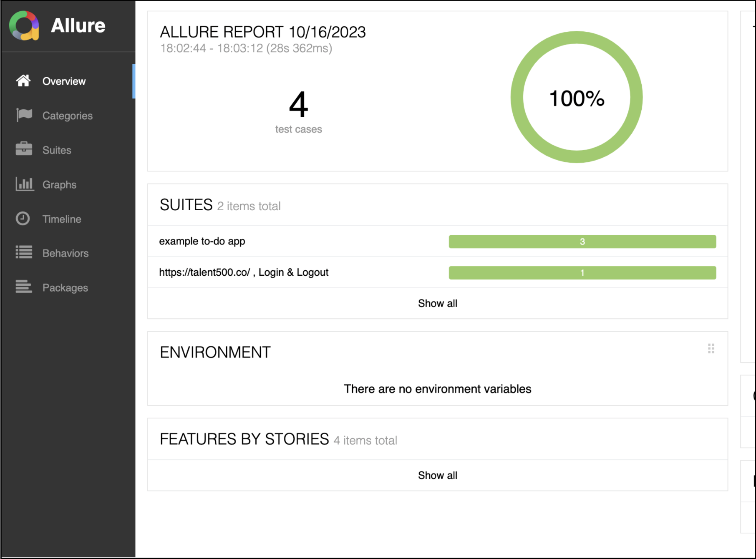Go to the Packages menu label
756x559 pixels.
click(x=65, y=288)
